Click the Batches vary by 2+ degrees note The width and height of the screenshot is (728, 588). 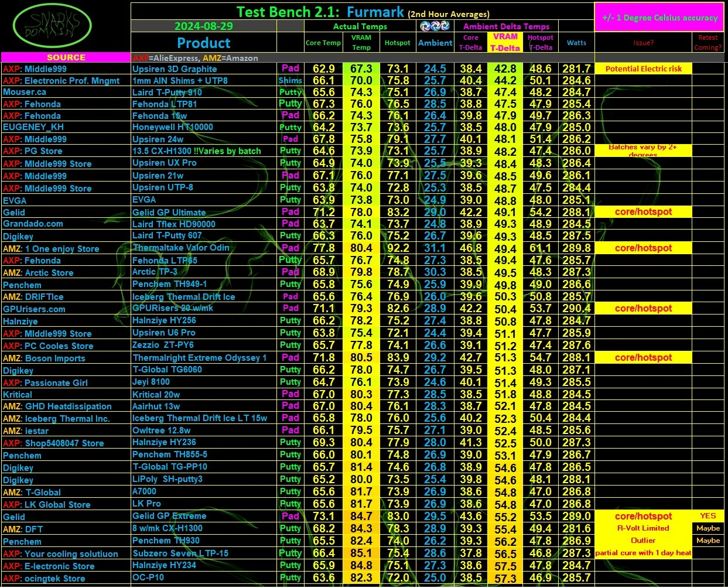(x=643, y=151)
